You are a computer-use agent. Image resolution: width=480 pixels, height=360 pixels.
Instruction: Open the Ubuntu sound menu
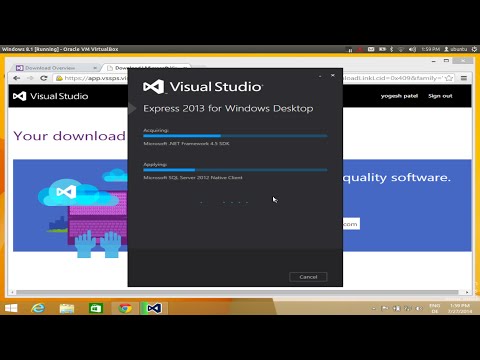pos(412,49)
